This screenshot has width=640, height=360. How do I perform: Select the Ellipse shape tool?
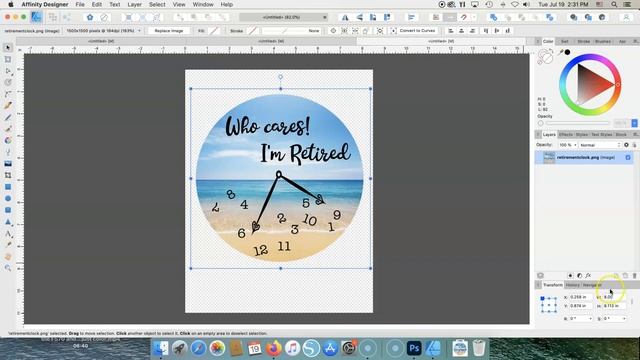pyautogui.click(x=8, y=198)
